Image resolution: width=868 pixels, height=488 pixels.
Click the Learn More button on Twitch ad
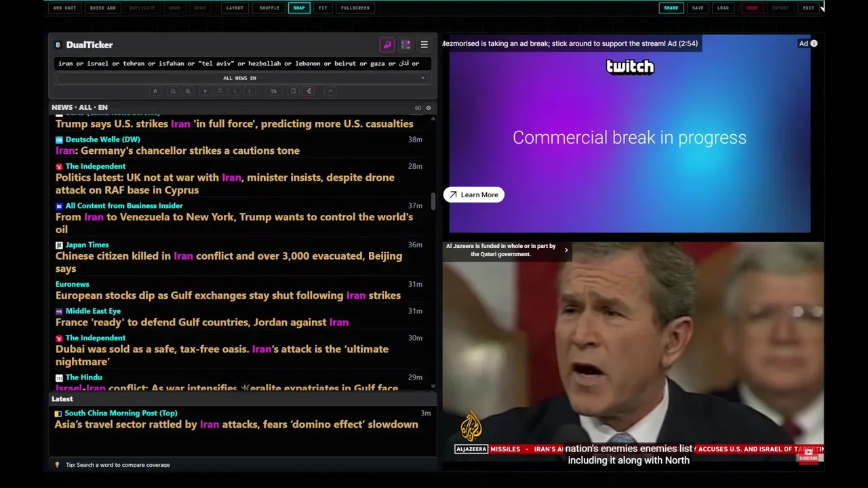click(x=473, y=195)
